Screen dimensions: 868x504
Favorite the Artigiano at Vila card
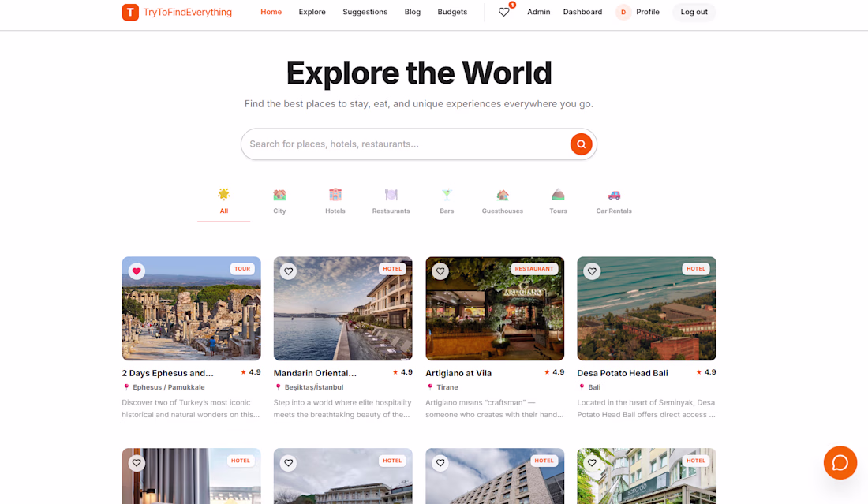click(x=440, y=271)
